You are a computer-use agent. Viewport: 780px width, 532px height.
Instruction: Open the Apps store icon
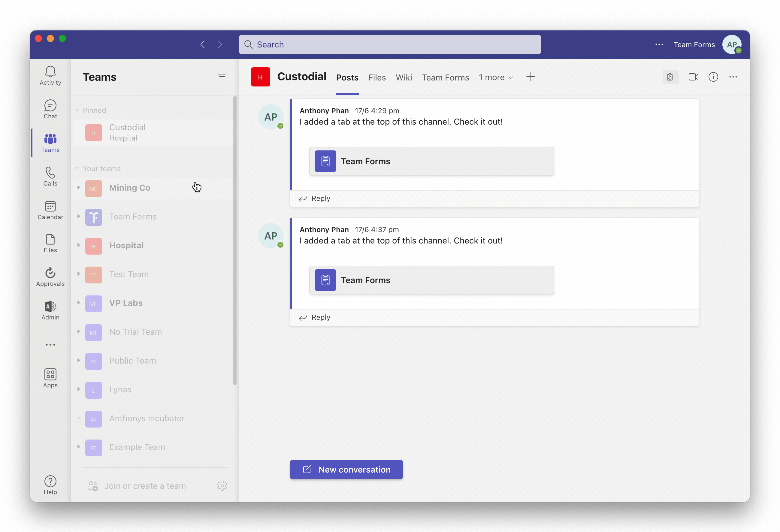[x=50, y=374]
